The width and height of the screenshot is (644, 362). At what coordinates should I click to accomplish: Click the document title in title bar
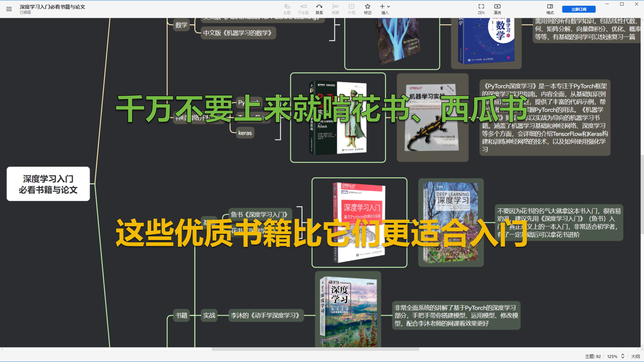click(x=52, y=7)
